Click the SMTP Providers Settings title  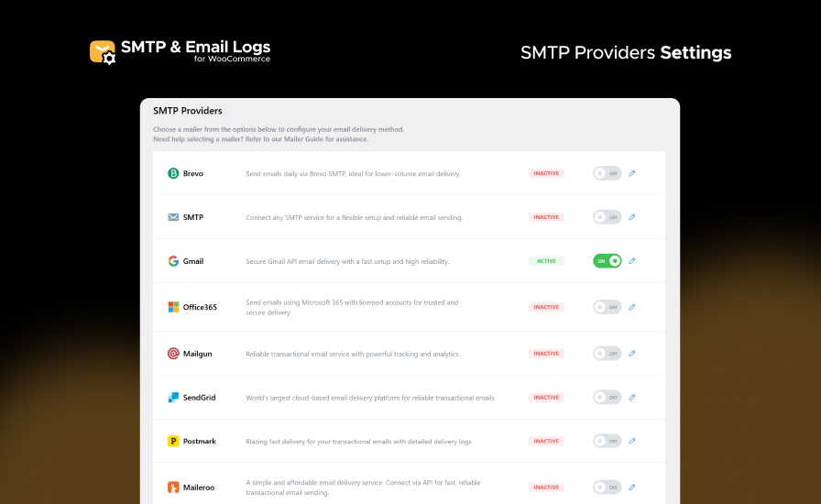coord(626,52)
